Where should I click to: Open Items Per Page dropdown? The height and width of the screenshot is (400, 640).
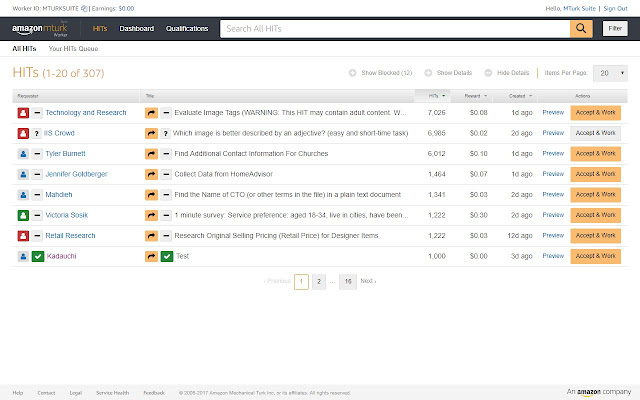610,73
